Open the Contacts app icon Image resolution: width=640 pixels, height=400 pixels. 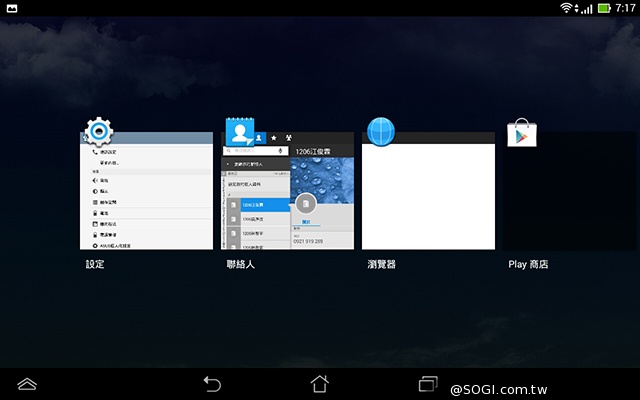[x=240, y=131]
